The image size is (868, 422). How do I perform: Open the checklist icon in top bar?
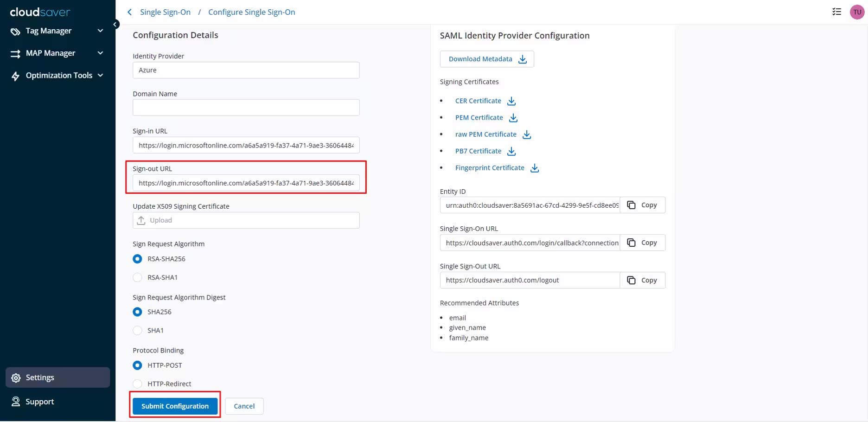[x=836, y=12]
